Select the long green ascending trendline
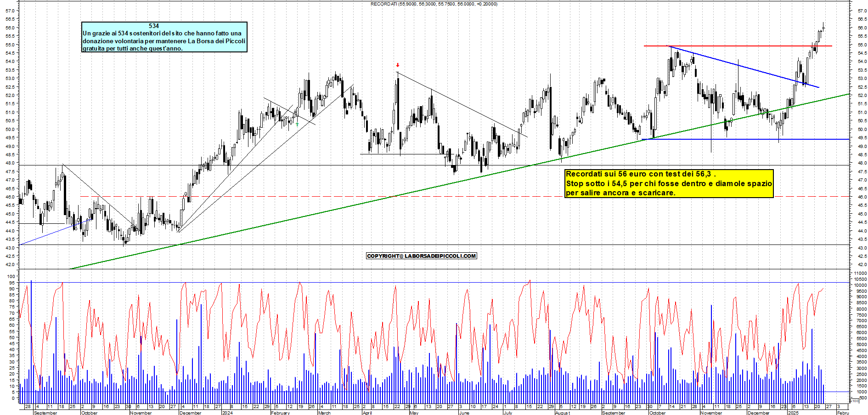The image size is (868, 415). 459,182
